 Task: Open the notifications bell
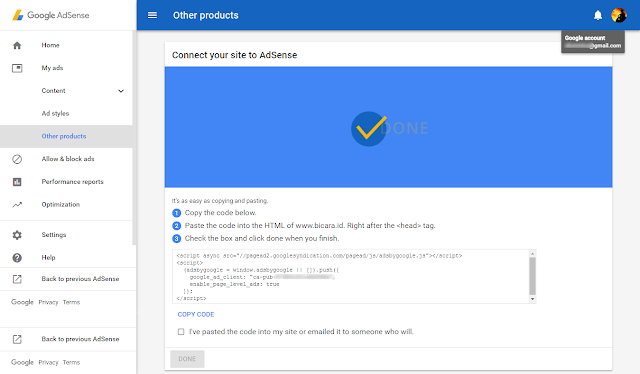pyautogui.click(x=598, y=16)
